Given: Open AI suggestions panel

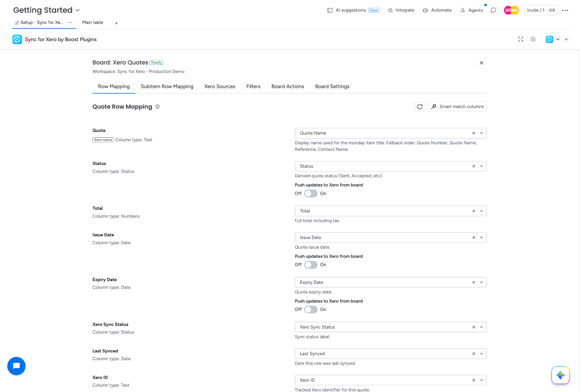Looking at the screenshot, I should click(353, 10).
